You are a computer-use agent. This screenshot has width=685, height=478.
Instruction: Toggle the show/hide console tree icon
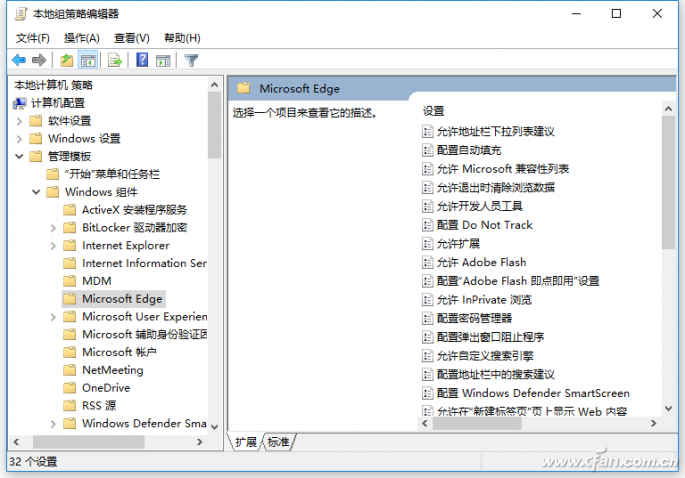coord(88,60)
